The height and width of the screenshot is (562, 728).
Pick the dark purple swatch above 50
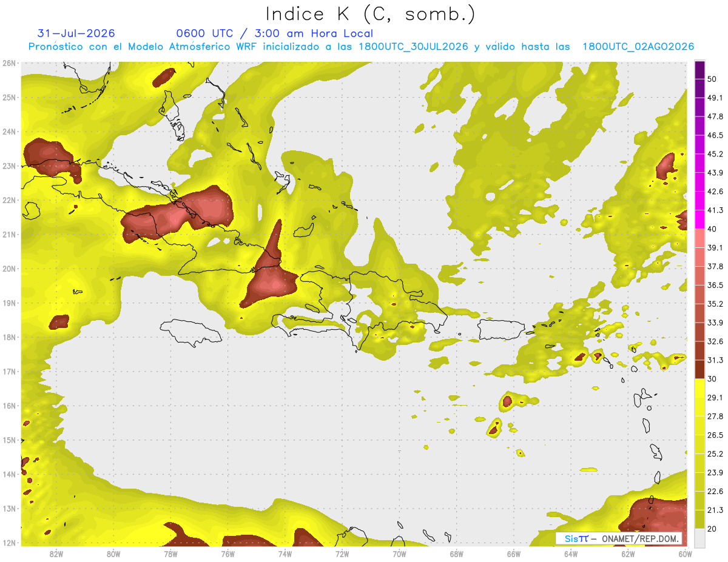coord(699,70)
